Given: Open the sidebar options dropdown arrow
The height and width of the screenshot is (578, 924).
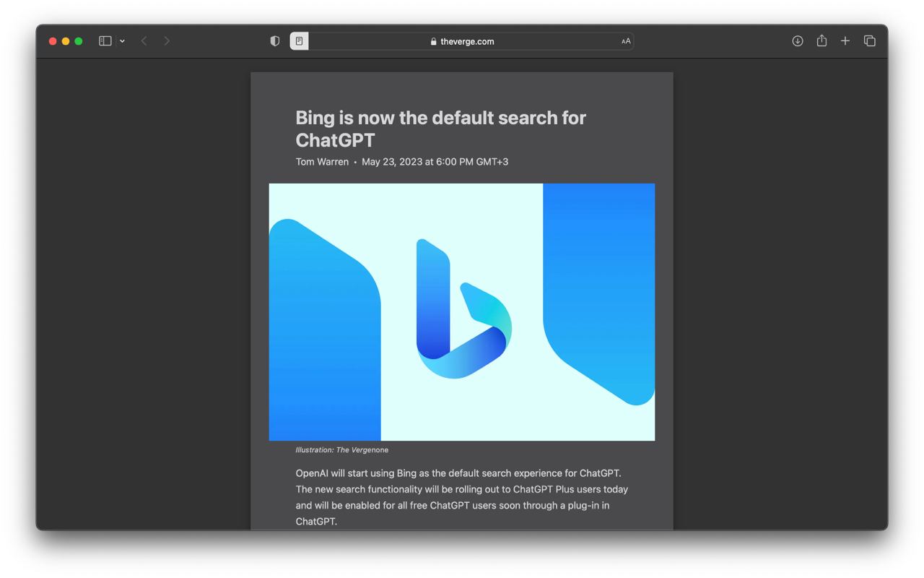Looking at the screenshot, I should (x=122, y=41).
